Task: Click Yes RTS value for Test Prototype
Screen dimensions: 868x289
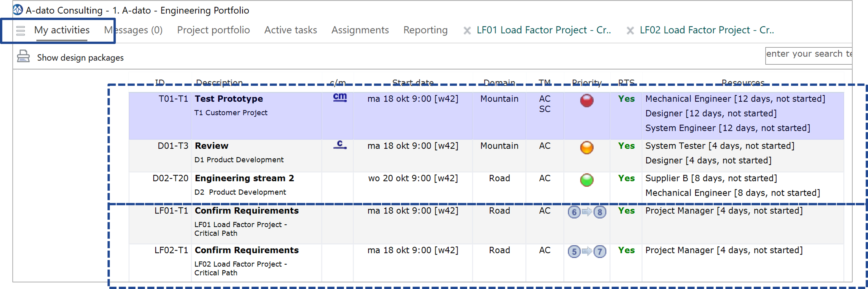Action: click(626, 99)
